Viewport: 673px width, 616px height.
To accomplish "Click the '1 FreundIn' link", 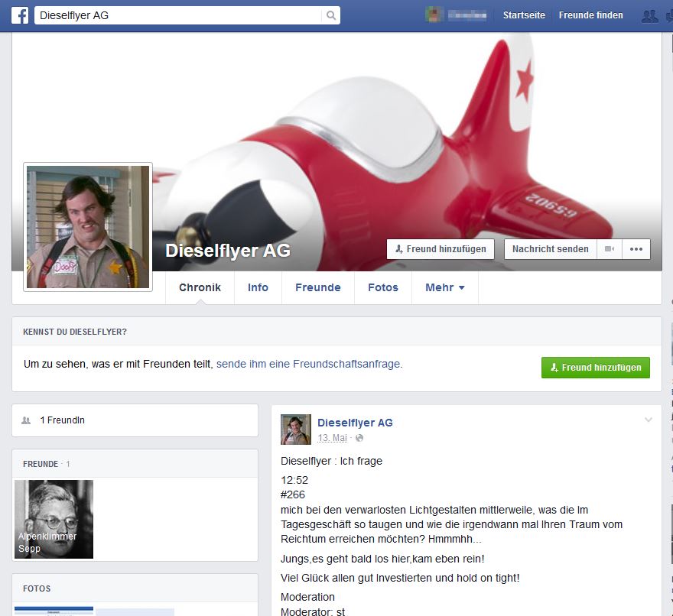I will tap(62, 420).
